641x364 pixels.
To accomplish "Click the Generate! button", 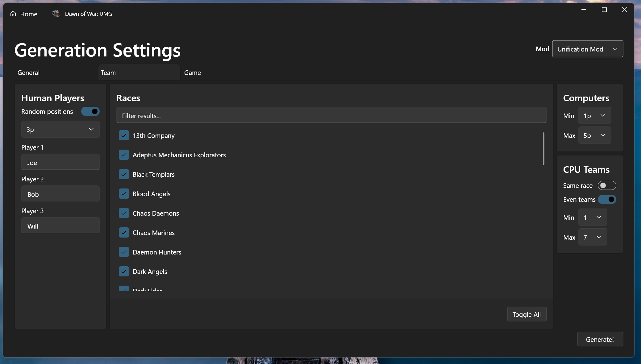I will click(x=600, y=339).
